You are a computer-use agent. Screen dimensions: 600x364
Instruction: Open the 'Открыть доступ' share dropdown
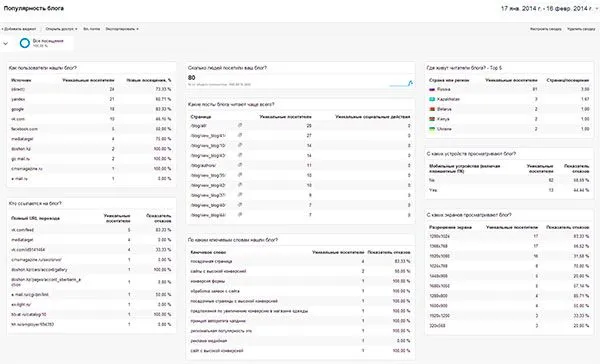pos(61,29)
